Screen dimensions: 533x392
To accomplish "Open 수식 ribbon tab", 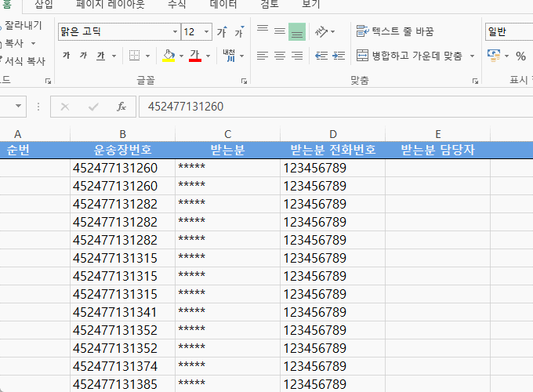I will pyautogui.click(x=177, y=4).
